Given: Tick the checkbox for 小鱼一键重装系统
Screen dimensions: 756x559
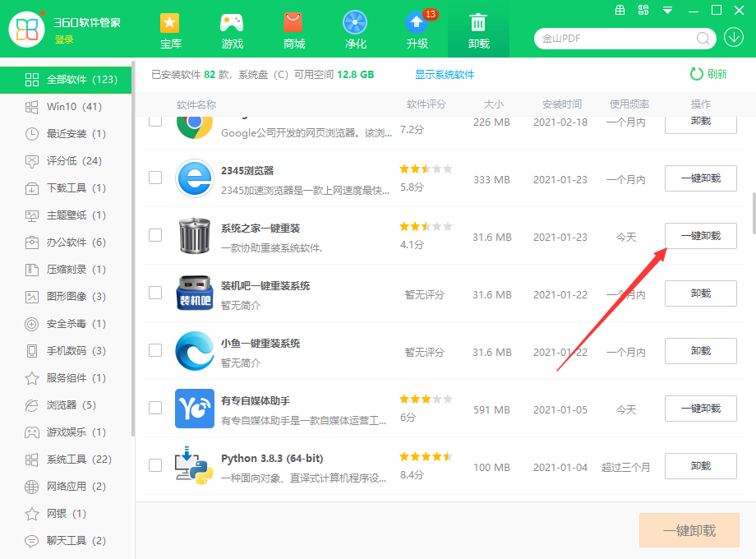Looking at the screenshot, I should (155, 350).
